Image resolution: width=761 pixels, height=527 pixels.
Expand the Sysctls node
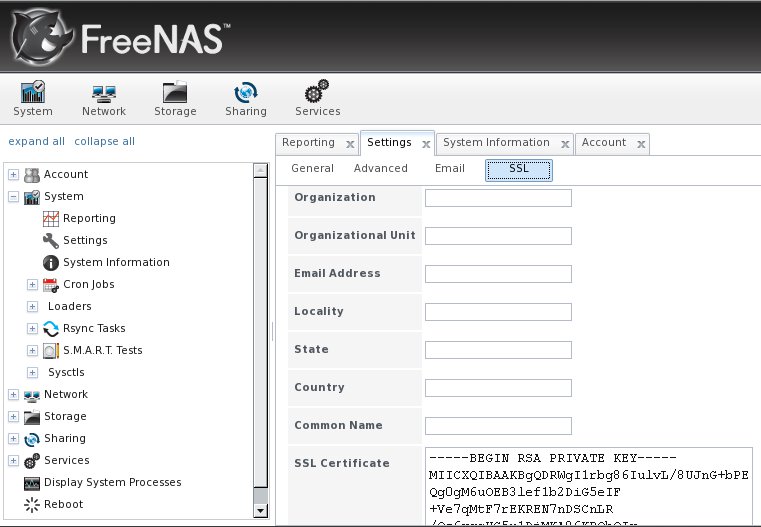32,372
